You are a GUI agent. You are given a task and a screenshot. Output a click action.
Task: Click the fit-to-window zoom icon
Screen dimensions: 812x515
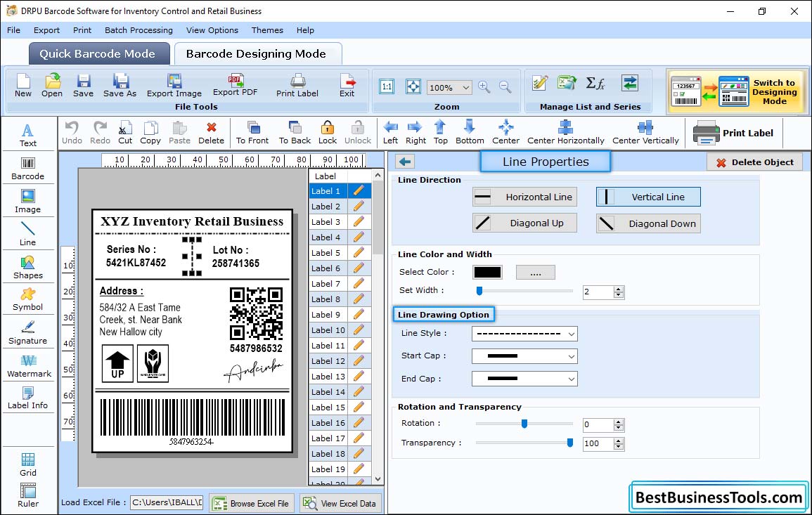coord(413,86)
